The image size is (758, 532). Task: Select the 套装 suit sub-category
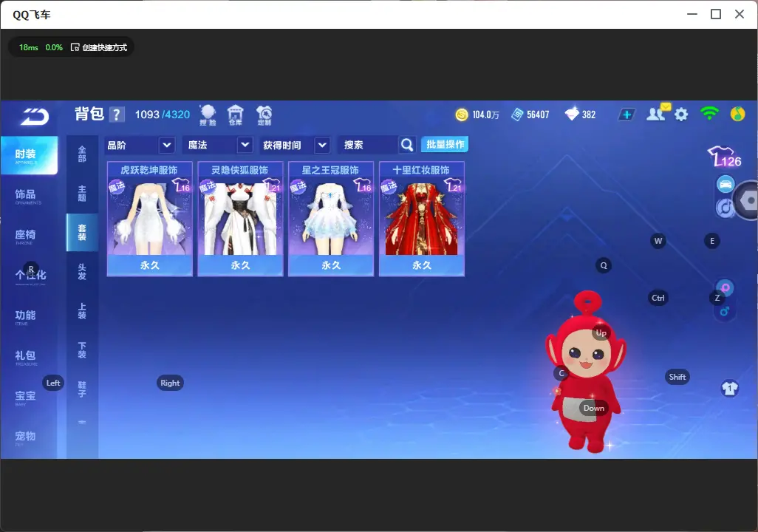point(82,233)
